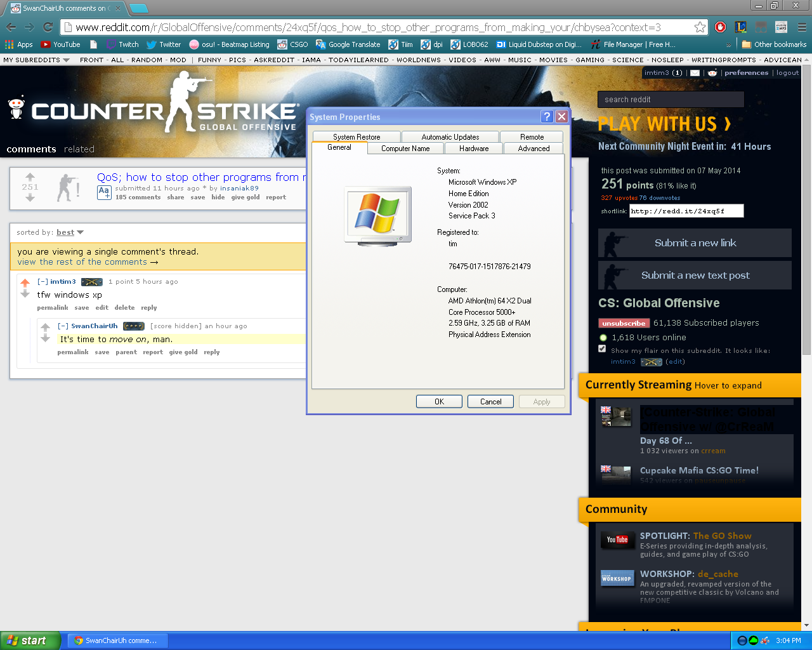
Task: Open the osu! Beatmap Listing bookmark
Action: [x=229, y=44]
